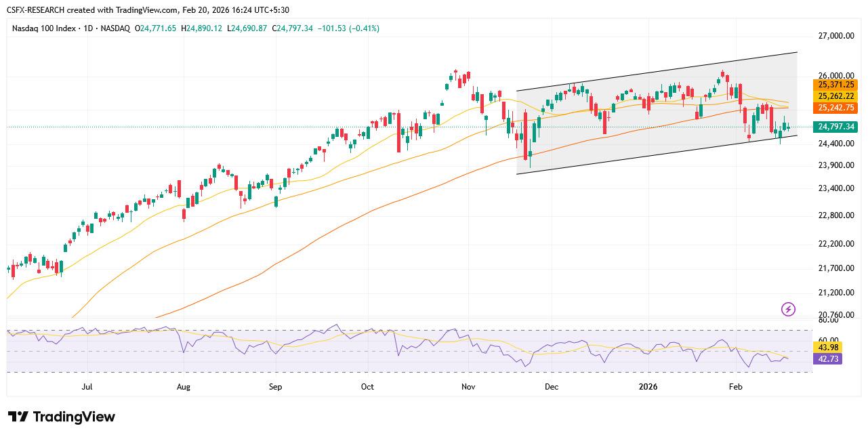Viewport: 868px width, 437px height.
Task: Click the Feb label on the time axis
Action: click(x=736, y=386)
